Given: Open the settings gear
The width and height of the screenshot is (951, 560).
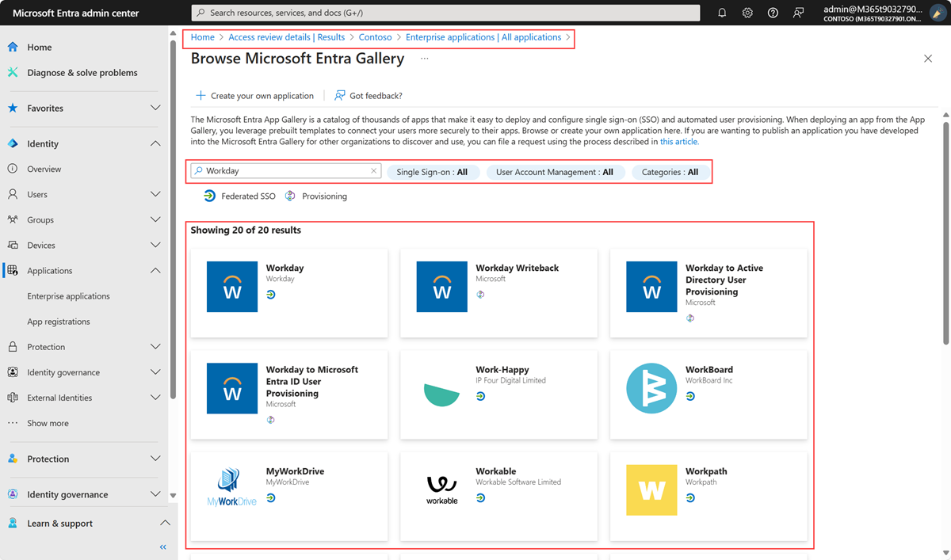Looking at the screenshot, I should [x=747, y=13].
